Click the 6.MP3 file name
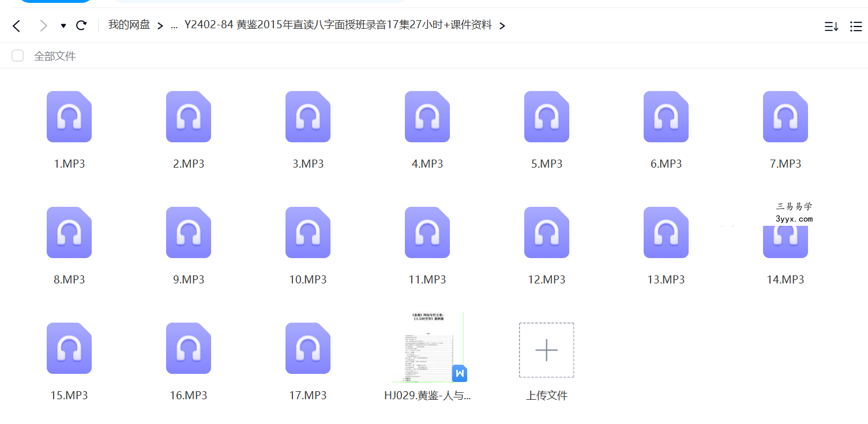Image resolution: width=868 pixels, height=424 pixels. [x=666, y=164]
